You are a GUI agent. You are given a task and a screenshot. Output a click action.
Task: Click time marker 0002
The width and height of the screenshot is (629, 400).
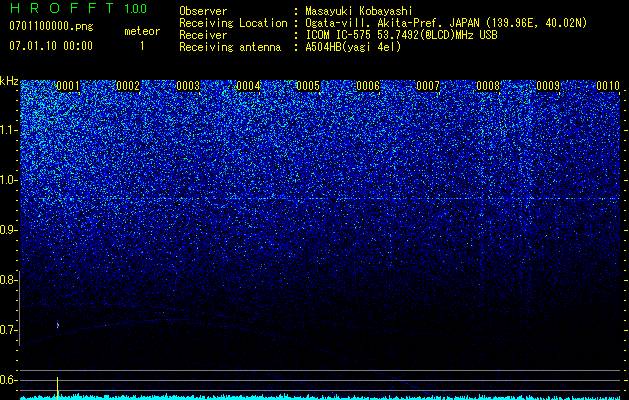point(128,86)
